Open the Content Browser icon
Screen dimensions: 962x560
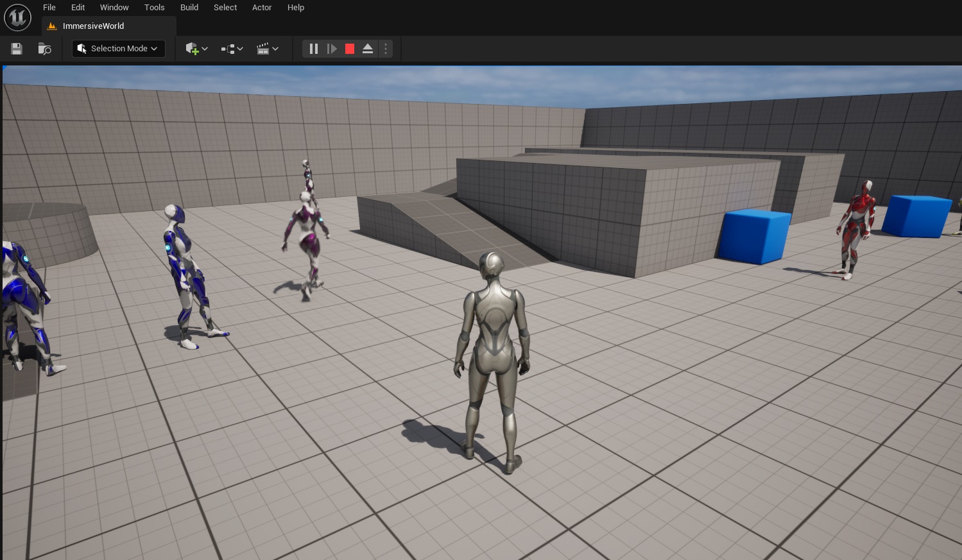44,49
